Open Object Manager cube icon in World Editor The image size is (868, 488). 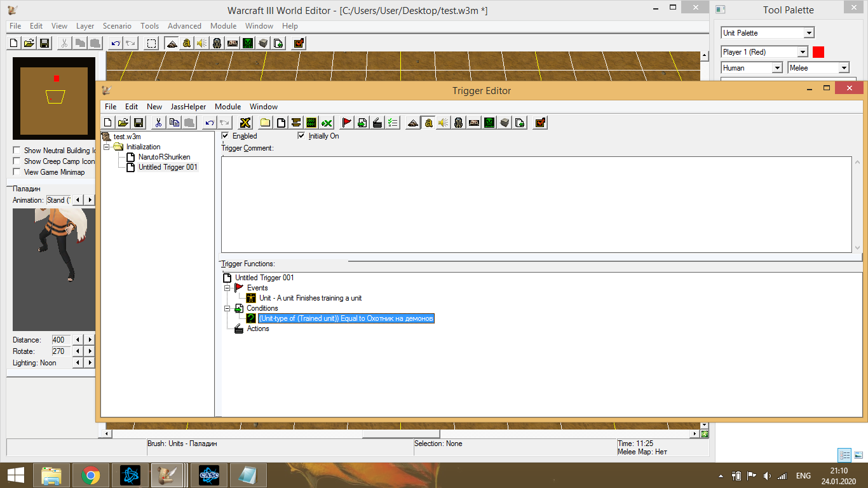(x=263, y=43)
